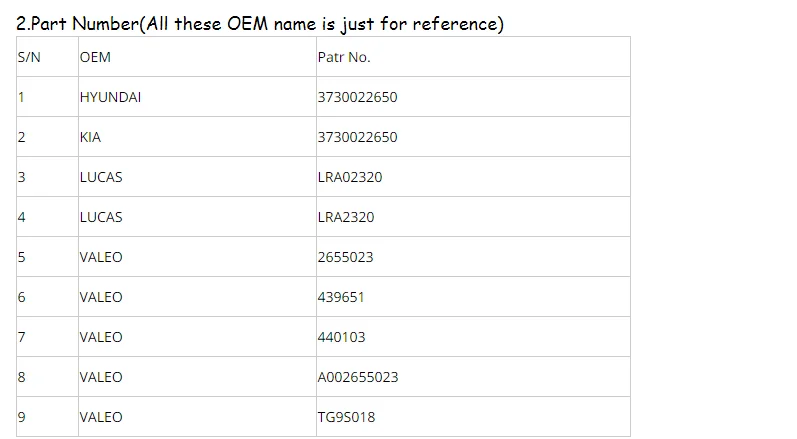
Task: Select part number A002655023
Action: tap(358, 377)
